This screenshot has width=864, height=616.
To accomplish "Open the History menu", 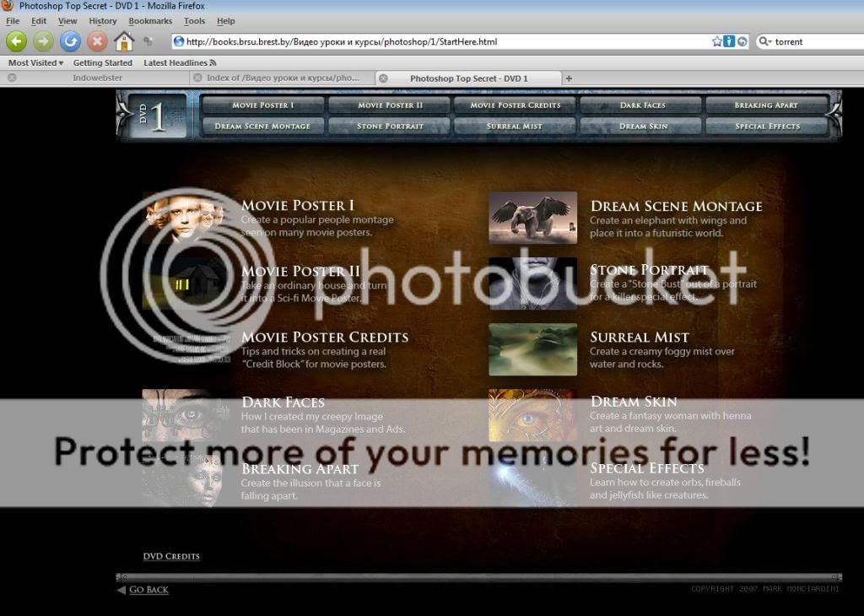I will (102, 21).
